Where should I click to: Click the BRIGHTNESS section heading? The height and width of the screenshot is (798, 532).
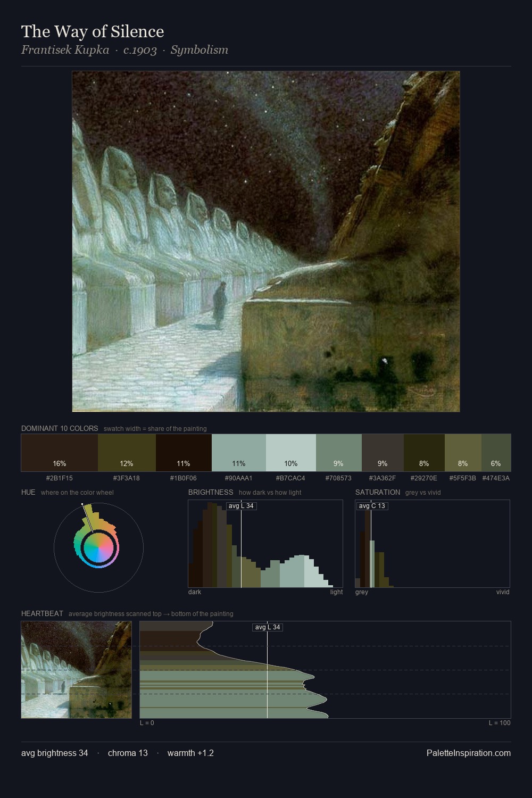pyautogui.click(x=211, y=492)
